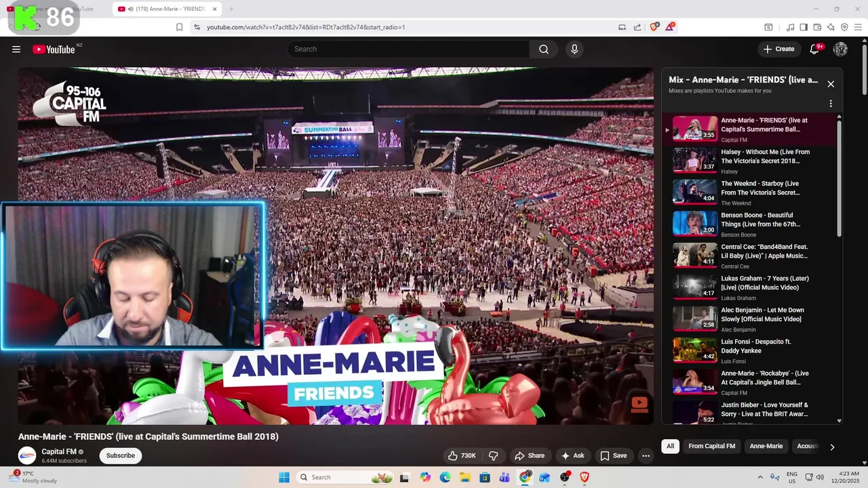
Task: Open Brave Wallet icon
Action: pyautogui.click(x=817, y=27)
